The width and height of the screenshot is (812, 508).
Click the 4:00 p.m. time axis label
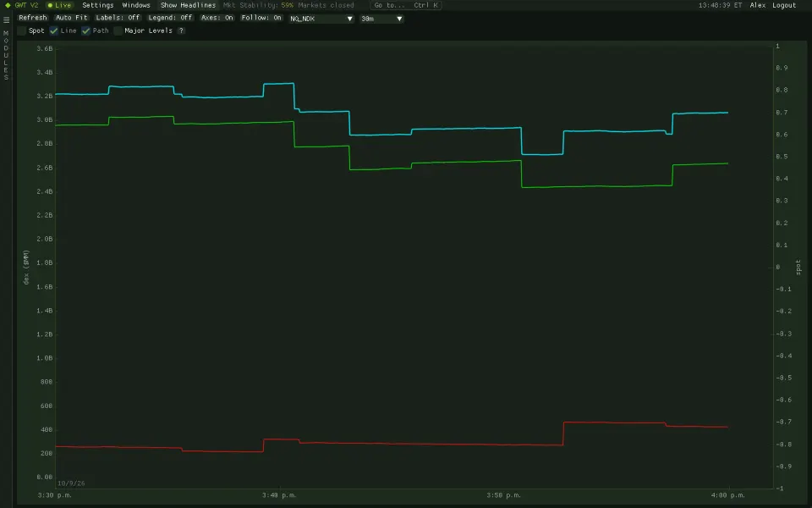click(727, 495)
